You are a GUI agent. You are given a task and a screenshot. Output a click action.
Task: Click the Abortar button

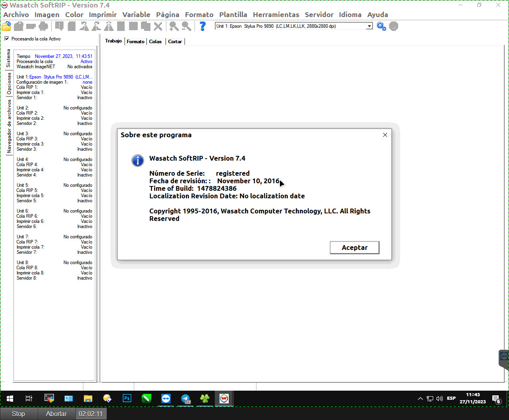click(56, 414)
